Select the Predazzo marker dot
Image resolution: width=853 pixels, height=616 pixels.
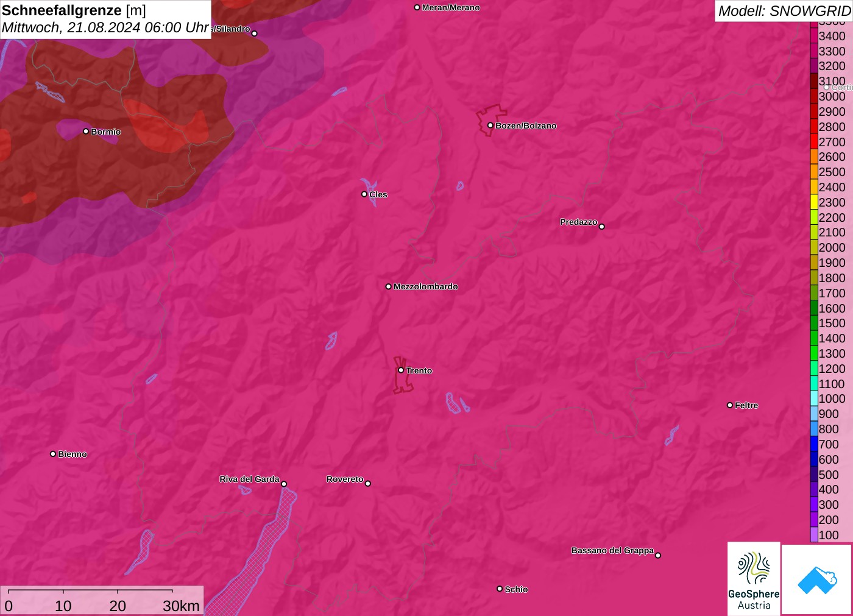point(602,227)
